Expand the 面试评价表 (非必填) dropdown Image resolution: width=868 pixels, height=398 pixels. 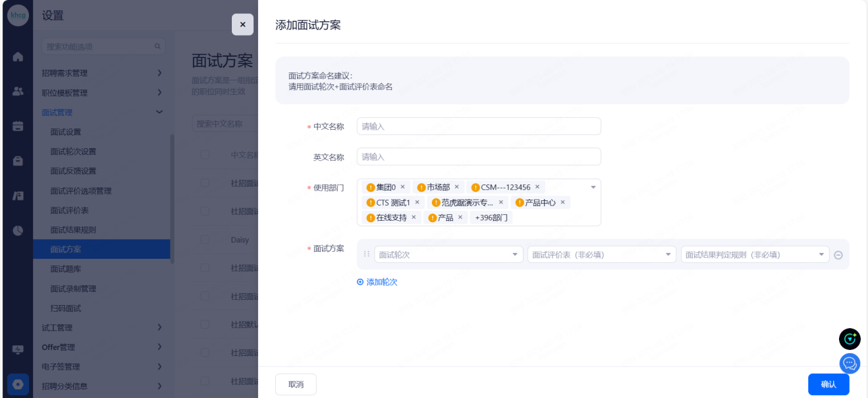tap(601, 254)
